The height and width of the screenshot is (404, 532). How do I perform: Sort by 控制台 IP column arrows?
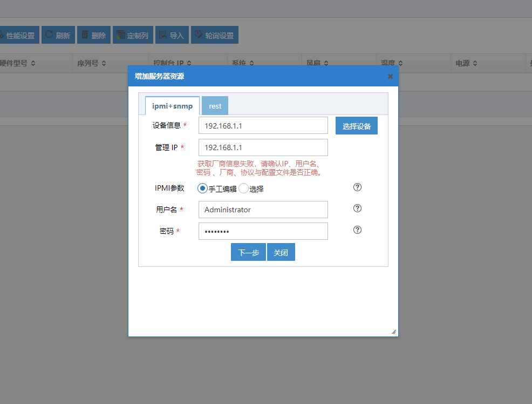click(189, 63)
